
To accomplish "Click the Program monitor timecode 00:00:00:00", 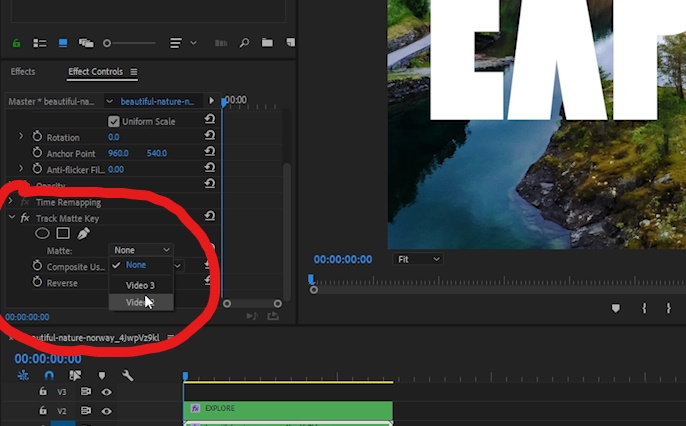I will 343,259.
